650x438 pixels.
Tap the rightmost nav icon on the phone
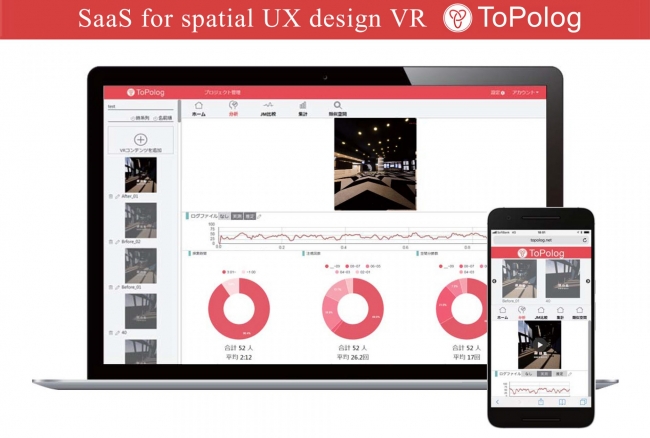[x=580, y=310]
